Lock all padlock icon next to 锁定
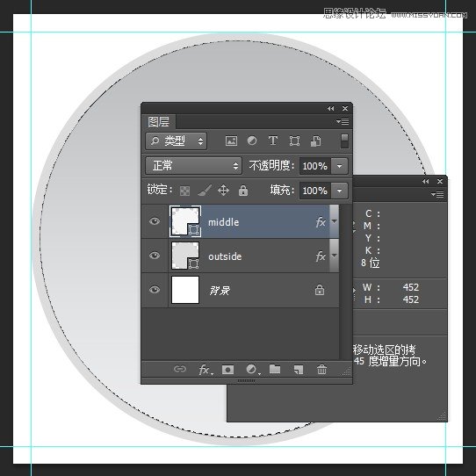476x476 pixels. pyautogui.click(x=243, y=191)
